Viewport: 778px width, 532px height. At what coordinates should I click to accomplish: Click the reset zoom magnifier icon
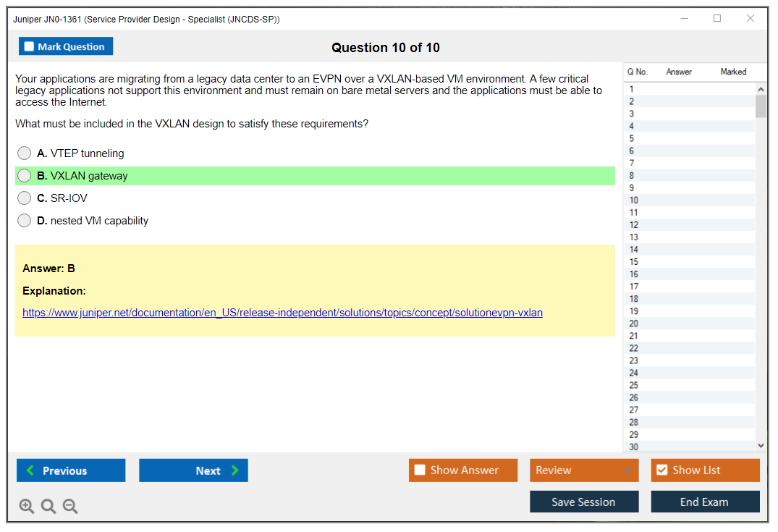click(x=48, y=507)
